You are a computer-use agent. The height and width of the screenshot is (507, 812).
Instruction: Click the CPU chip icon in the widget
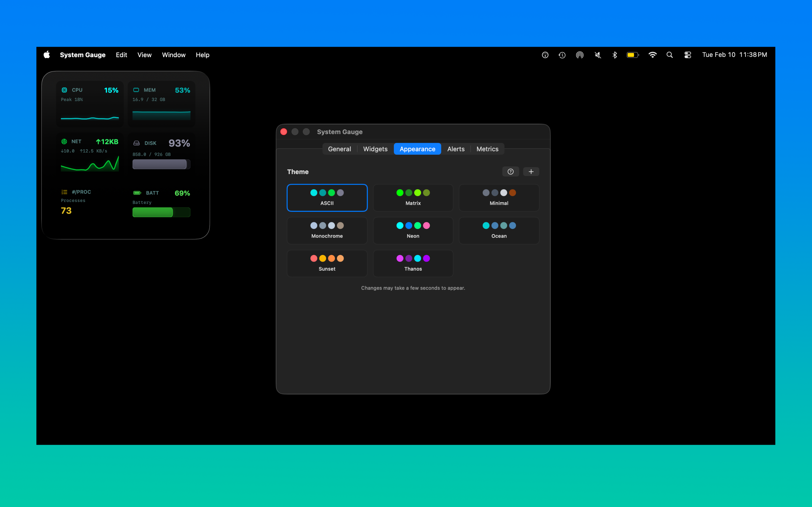click(64, 90)
